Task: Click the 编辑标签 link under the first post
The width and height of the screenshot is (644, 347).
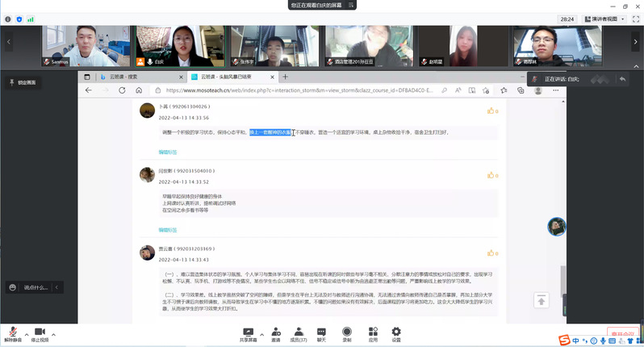Action: (x=168, y=152)
